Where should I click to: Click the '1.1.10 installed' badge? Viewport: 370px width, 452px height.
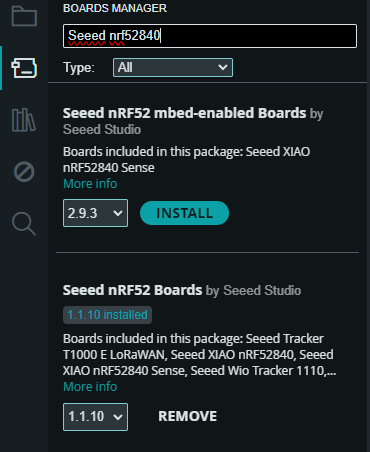click(x=107, y=315)
